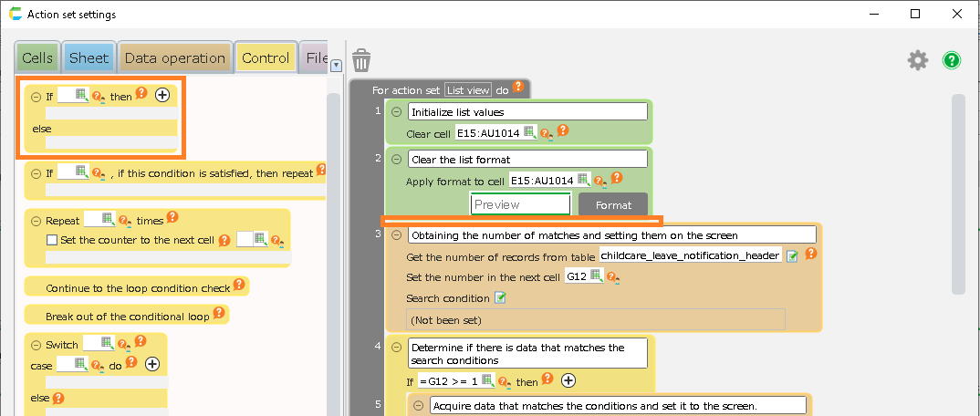The height and width of the screenshot is (416, 980).
Task: Collapse the Clear the list format block
Action: coord(396,160)
